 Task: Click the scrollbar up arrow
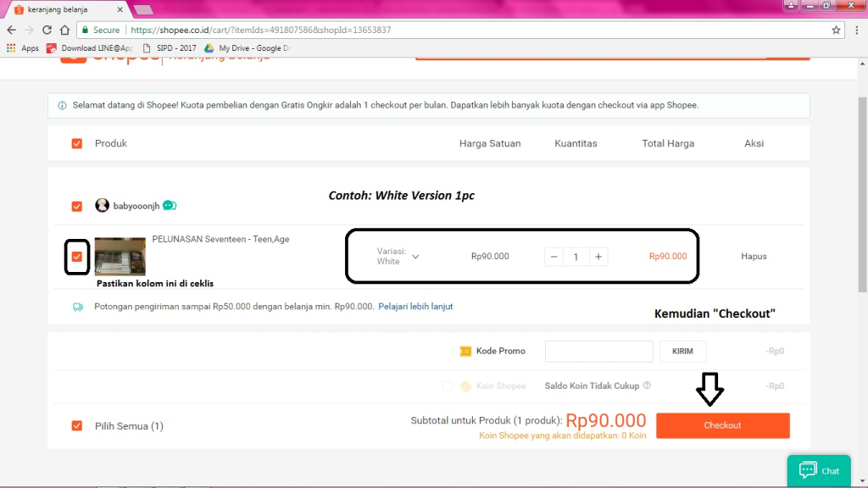point(862,64)
